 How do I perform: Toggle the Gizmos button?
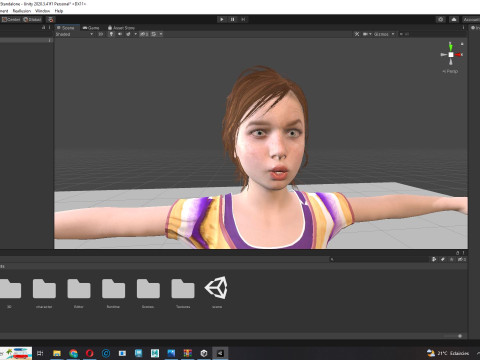pos(381,34)
